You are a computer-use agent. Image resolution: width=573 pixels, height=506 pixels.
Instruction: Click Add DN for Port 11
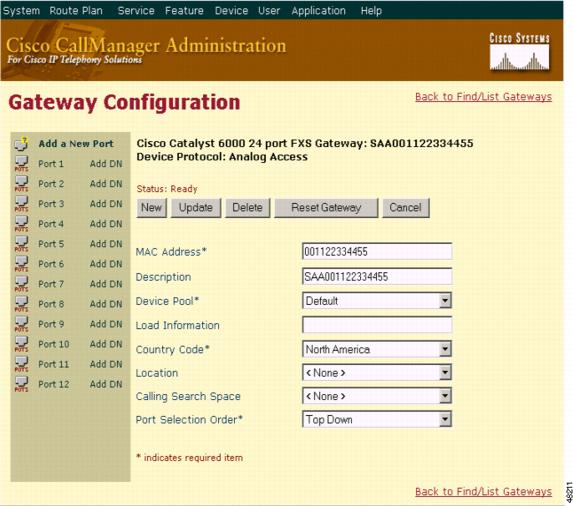[106, 365]
